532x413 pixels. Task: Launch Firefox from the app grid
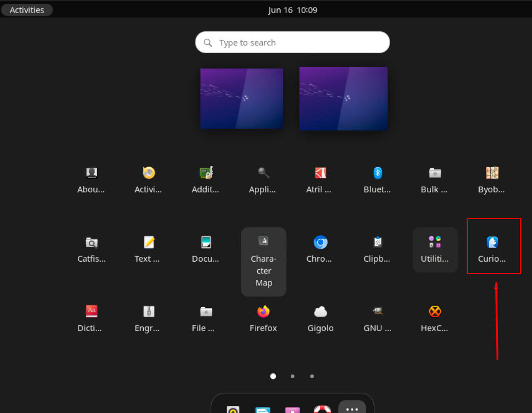click(263, 312)
